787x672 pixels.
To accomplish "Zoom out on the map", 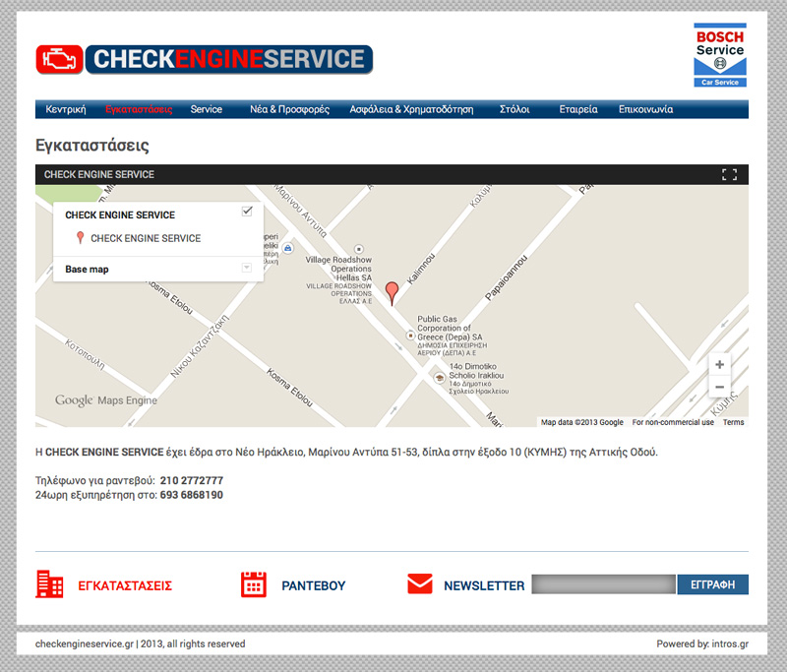I will tap(720, 387).
